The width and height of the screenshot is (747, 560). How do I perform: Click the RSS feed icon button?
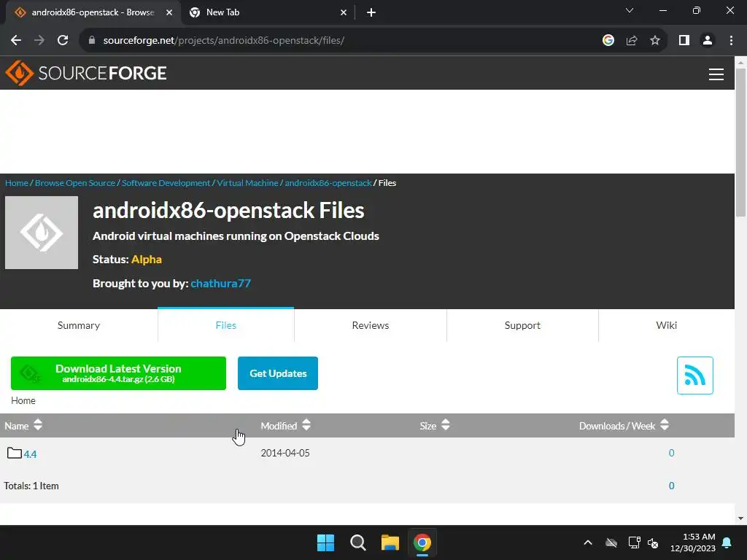pyautogui.click(x=694, y=376)
